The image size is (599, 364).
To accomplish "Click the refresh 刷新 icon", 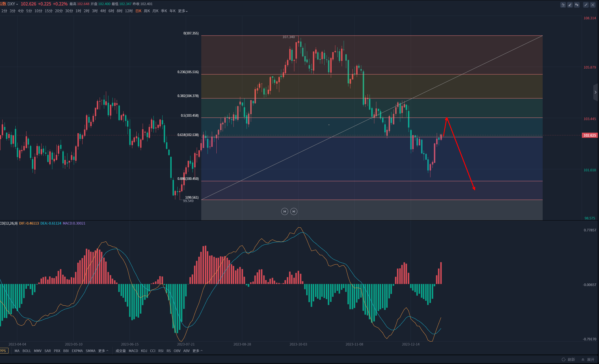I will (x=564, y=359).
